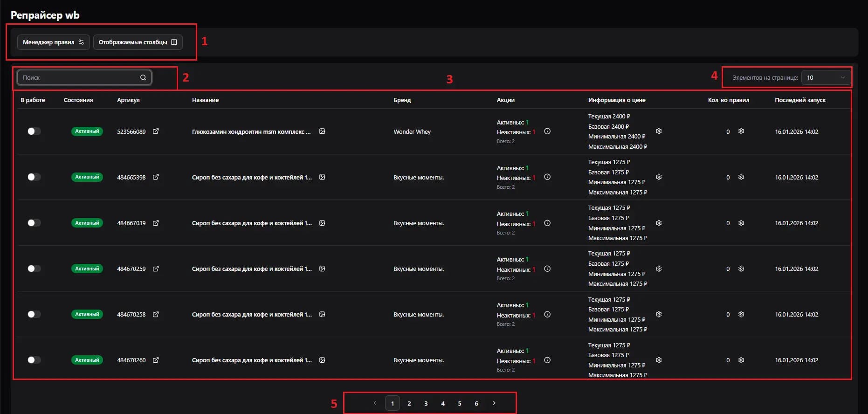Image resolution: width=868 pixels, height=414 pixels.
Task: Turn on 'В работе' switch for article 484670258
Action: pyautogui.click(x=34, y=314)
